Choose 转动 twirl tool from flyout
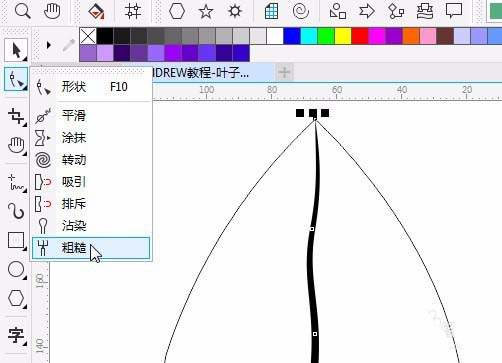This screenshot has width=502, height=363. 91,160
